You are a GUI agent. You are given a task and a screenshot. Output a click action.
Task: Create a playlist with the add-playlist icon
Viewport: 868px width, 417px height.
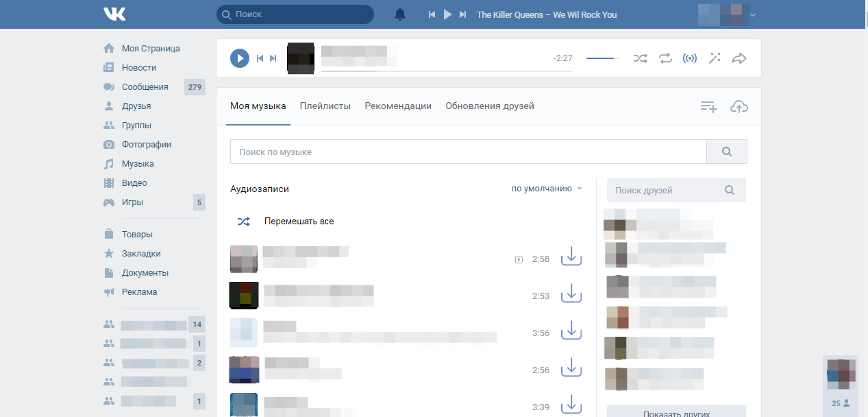coord(708,106)
